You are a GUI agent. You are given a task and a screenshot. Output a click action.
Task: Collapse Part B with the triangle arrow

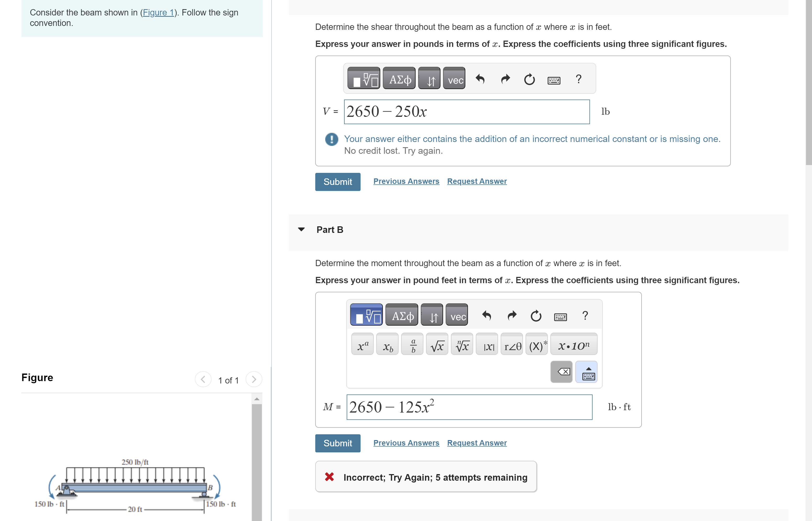tap(301, 229)
